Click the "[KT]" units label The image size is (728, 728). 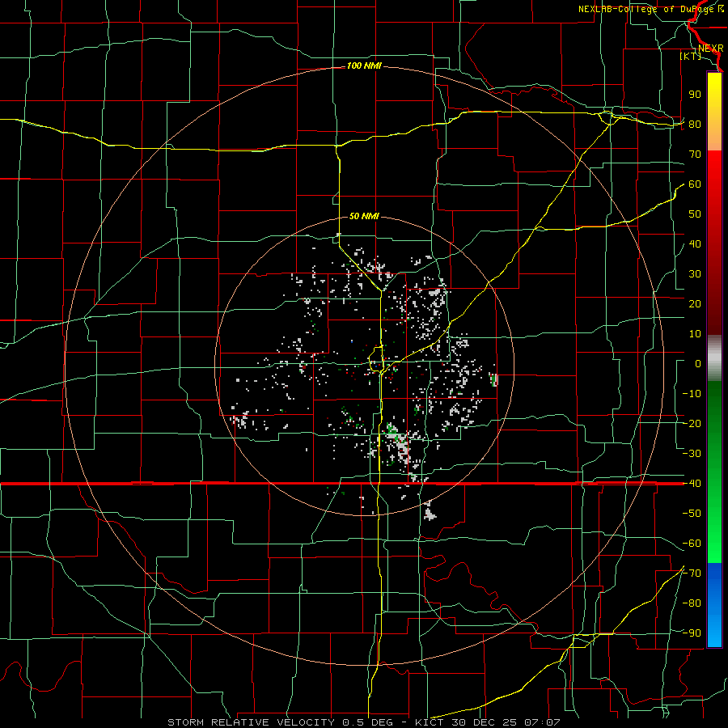[x=691, y=56]
